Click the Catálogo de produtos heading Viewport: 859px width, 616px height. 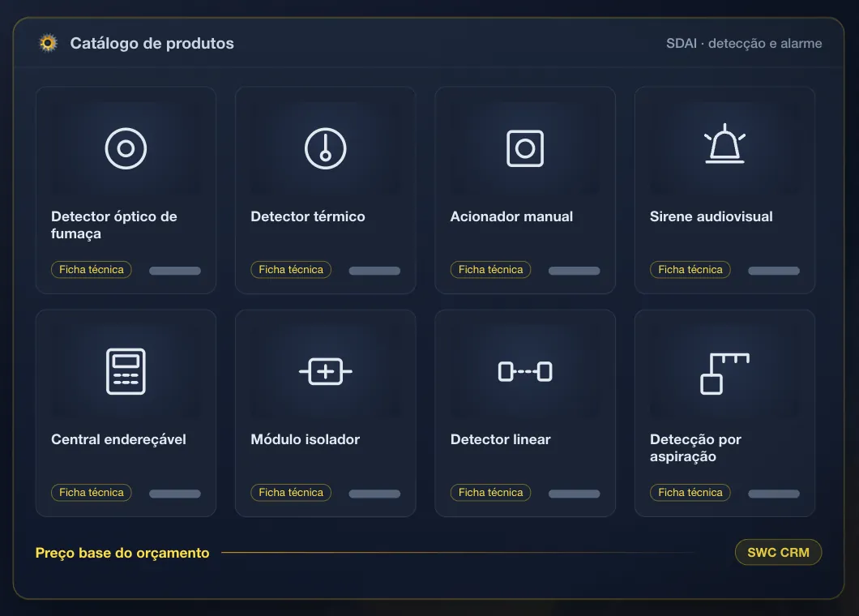pyautogui.click(x=152, y=43)
